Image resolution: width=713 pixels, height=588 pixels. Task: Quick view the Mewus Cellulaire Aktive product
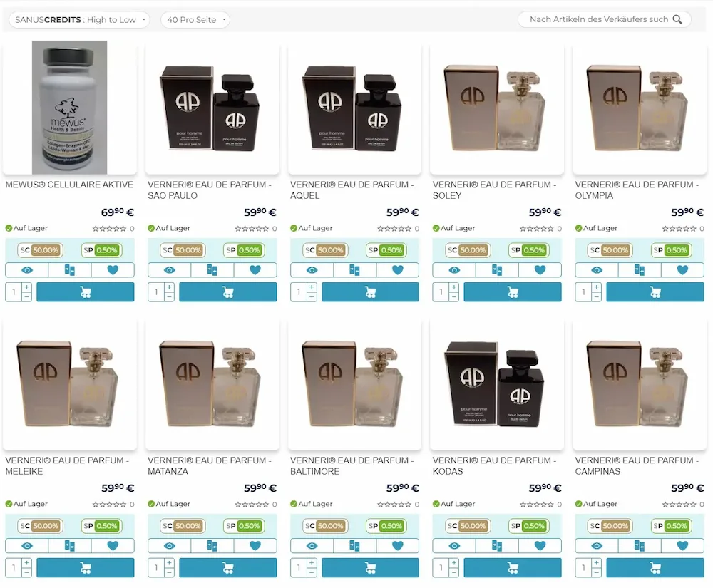point(27,270)
